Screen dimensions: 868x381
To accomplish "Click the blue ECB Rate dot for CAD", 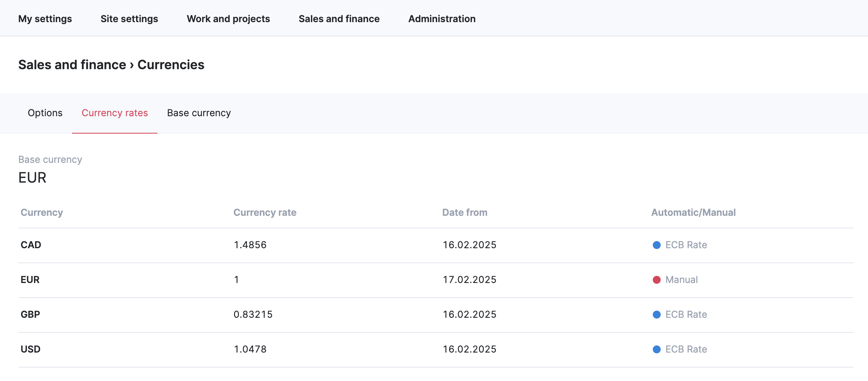I will 657,245.
